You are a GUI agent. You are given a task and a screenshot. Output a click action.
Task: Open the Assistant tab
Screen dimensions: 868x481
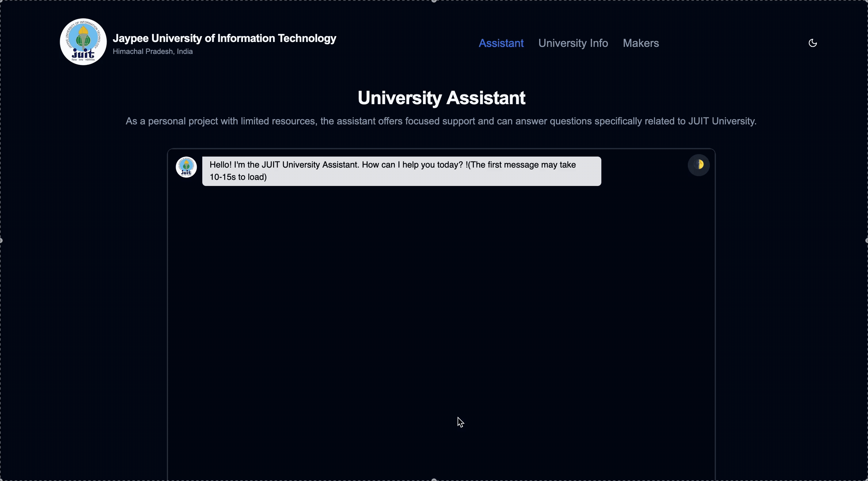click(501, 43)
